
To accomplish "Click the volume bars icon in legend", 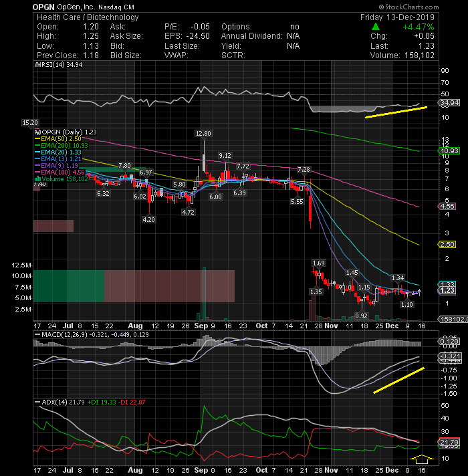I will (x=38, y=178).
